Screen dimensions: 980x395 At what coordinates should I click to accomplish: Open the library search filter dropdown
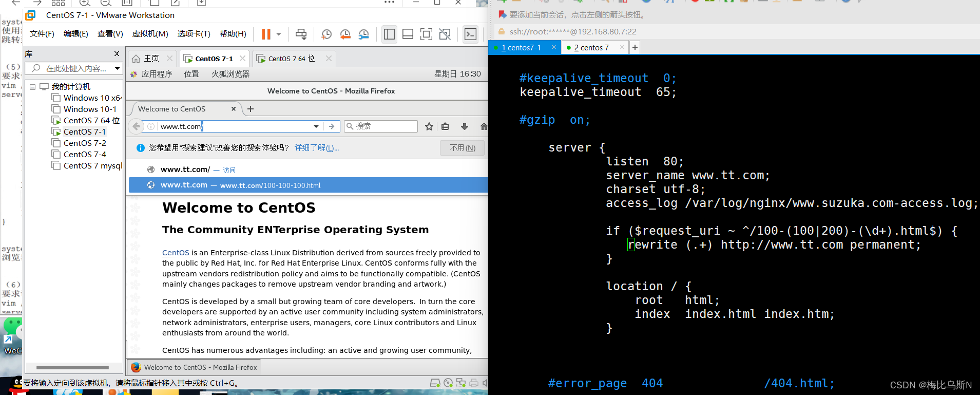118,68
